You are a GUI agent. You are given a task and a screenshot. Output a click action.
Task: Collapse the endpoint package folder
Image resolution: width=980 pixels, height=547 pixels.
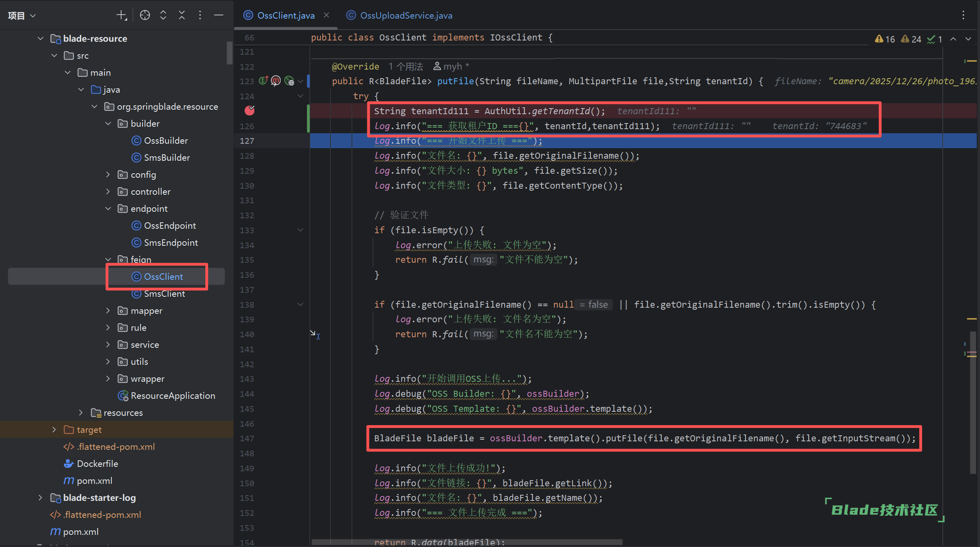click(108, 209)
